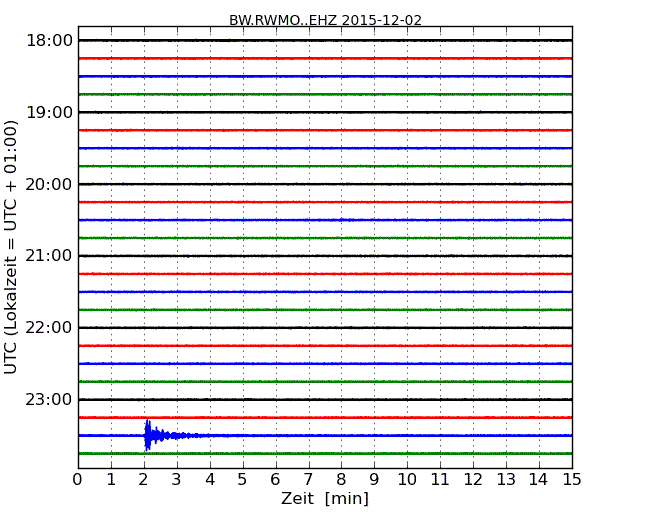Click the red trace just below 23:00
The width and height of the screenshot is (650, 520).
[x=325, y=418]
